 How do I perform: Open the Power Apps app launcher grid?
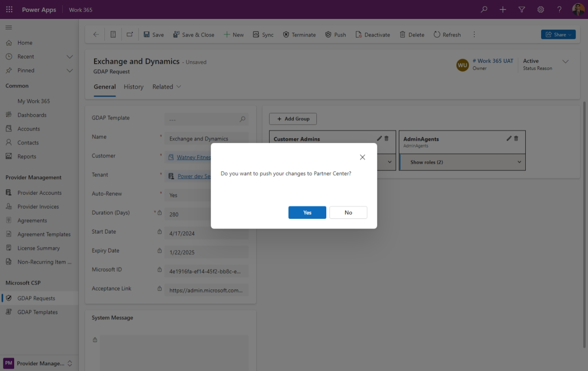(x=9, y=9)
